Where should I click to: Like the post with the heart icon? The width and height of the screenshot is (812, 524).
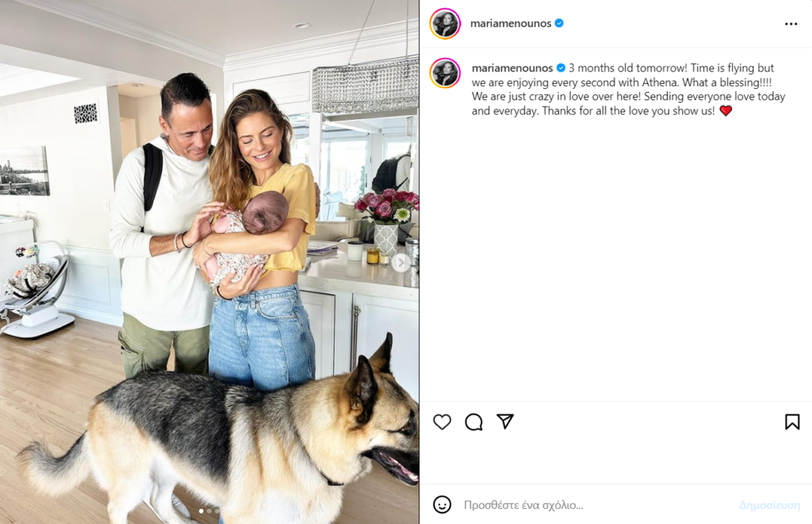coord(442,422)
